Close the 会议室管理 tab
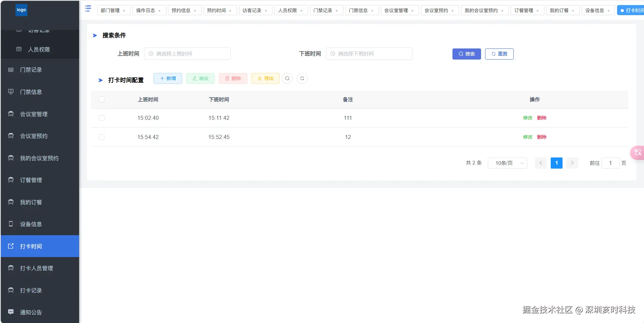Viewport: 644px width, 323px height. coord(412,11)
